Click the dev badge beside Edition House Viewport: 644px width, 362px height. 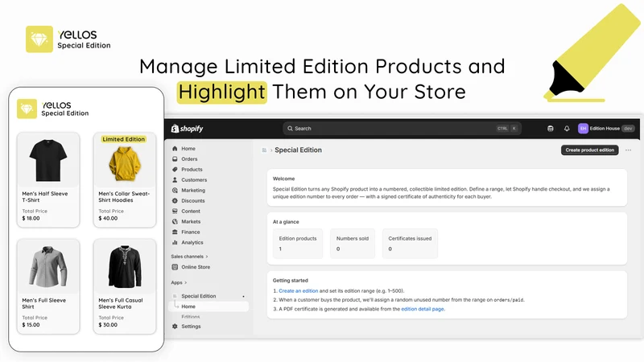click(x=628, y=129)
